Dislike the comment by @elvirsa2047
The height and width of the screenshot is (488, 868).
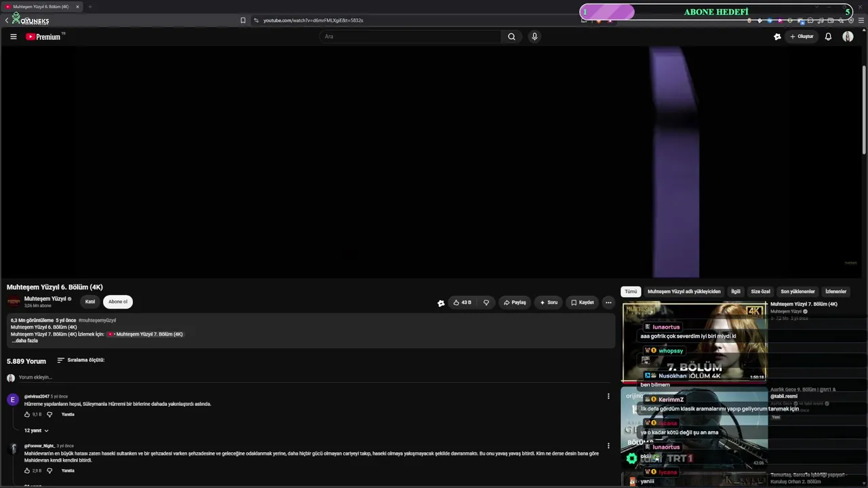click(49, 414)
